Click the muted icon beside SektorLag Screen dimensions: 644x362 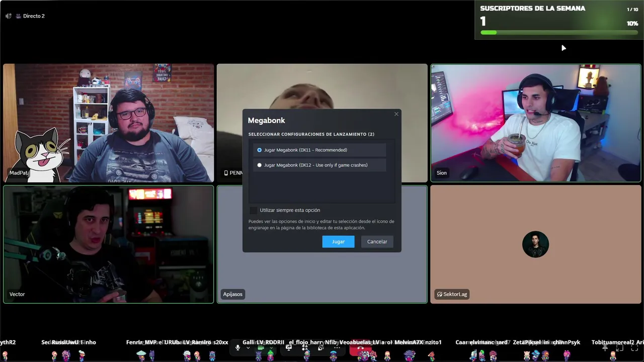pos(440,294)
